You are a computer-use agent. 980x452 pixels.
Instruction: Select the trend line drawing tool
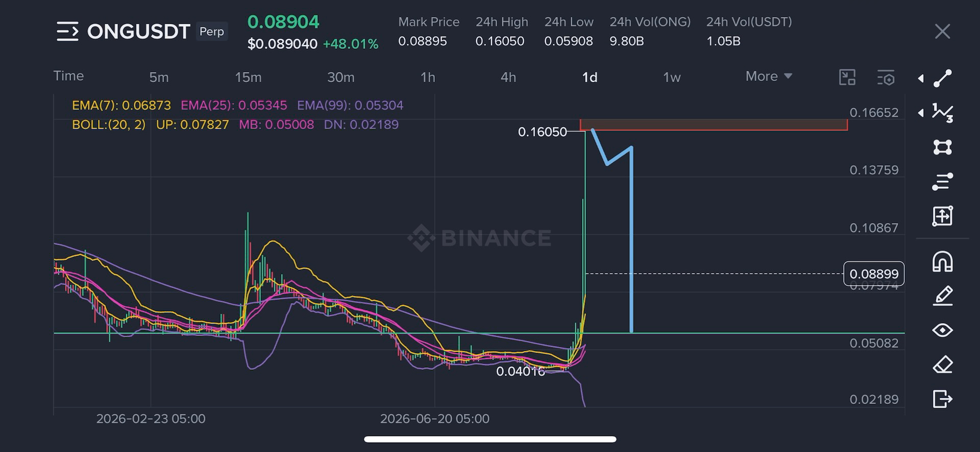tap(942, 79)
